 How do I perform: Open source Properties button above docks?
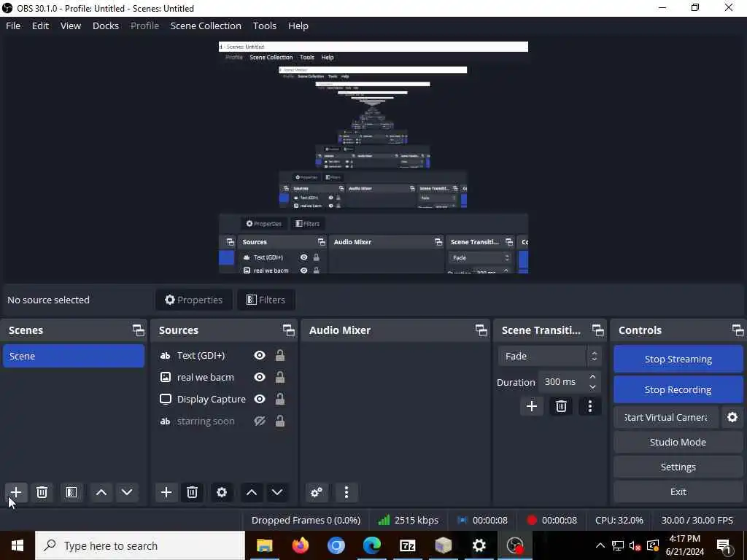point(194,300)
